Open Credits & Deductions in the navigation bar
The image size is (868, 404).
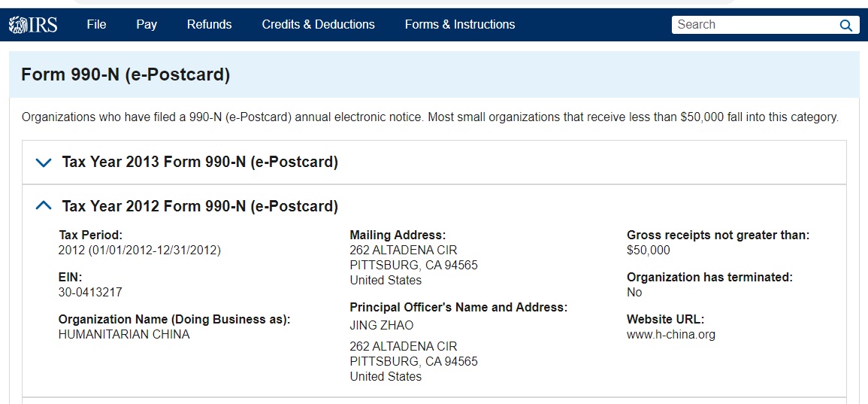318,25
